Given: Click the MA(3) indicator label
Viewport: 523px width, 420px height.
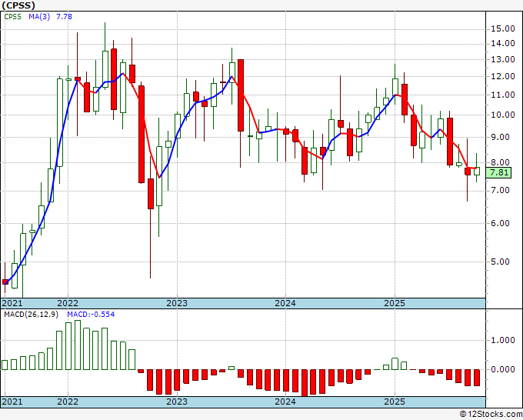Looking at the screenshot, I should (x=39, y=17).
